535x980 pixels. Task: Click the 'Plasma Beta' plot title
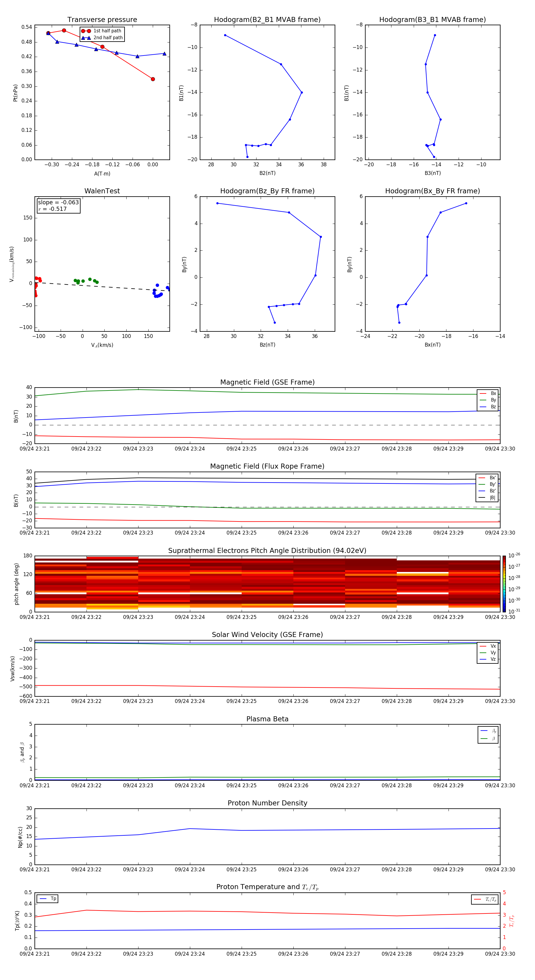(x=267, y=719)
